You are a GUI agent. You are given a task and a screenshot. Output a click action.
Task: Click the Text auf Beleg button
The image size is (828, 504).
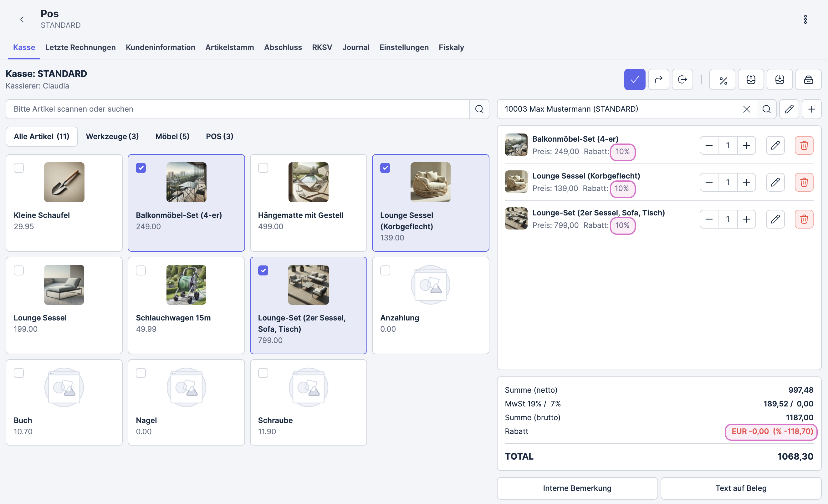741,488
